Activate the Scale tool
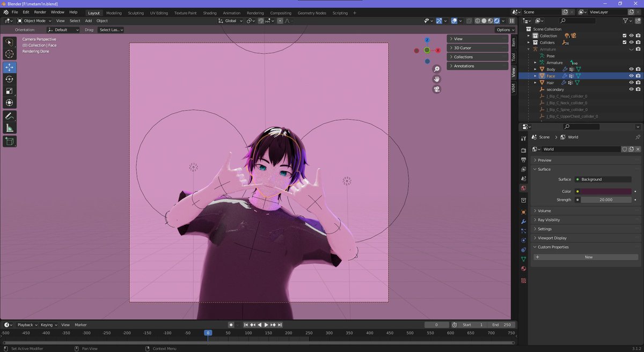 pyautogui.click(x=10, y=91)
